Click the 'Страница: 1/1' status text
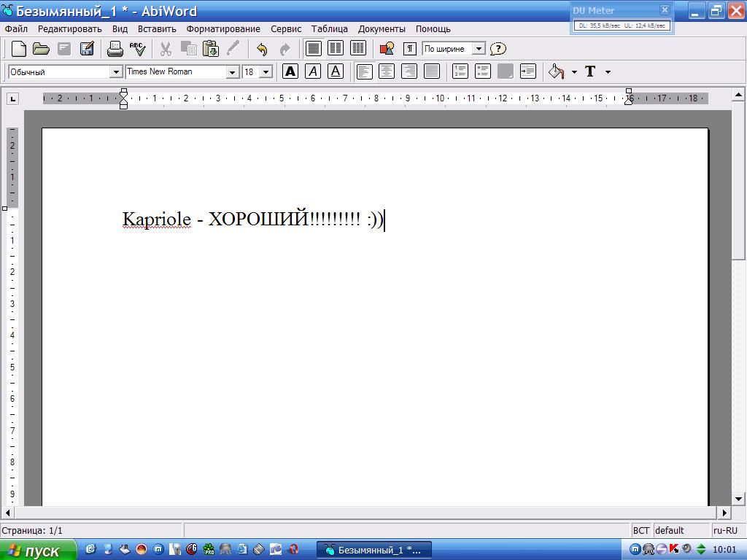The width and height of the screenshot is (747, 560). [x=32, y=531]
